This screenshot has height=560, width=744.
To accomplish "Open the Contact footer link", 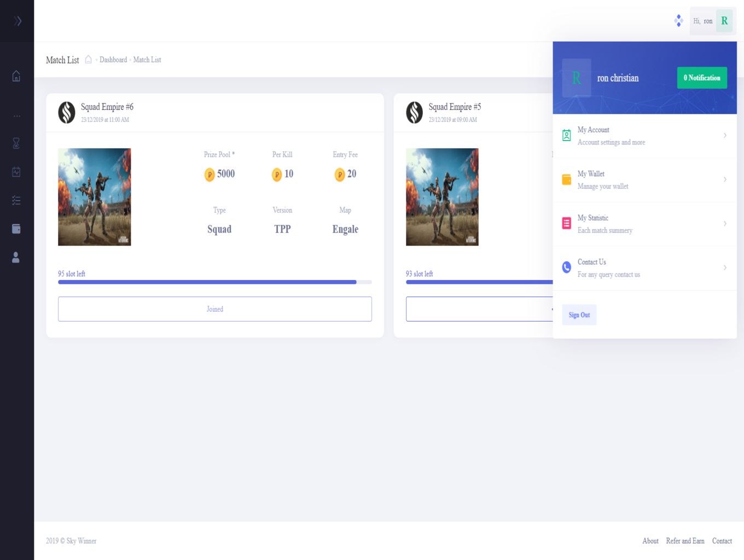I will (x=722, y=541).
